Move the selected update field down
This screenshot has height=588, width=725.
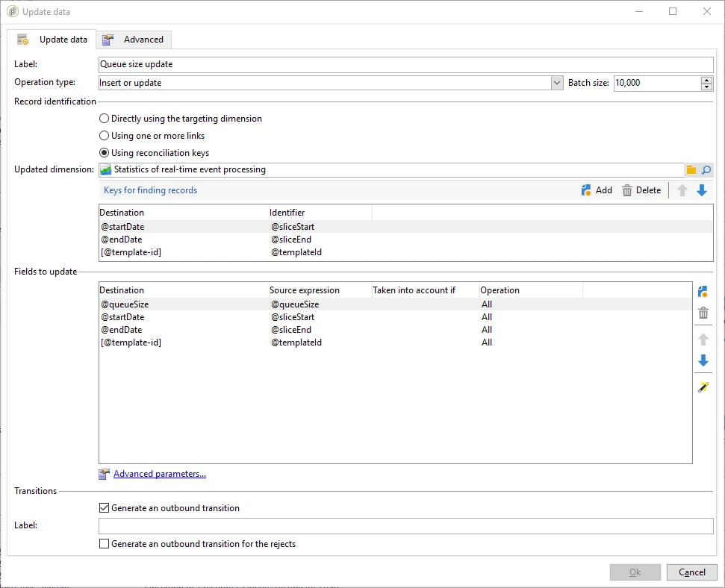coord(703,360)
